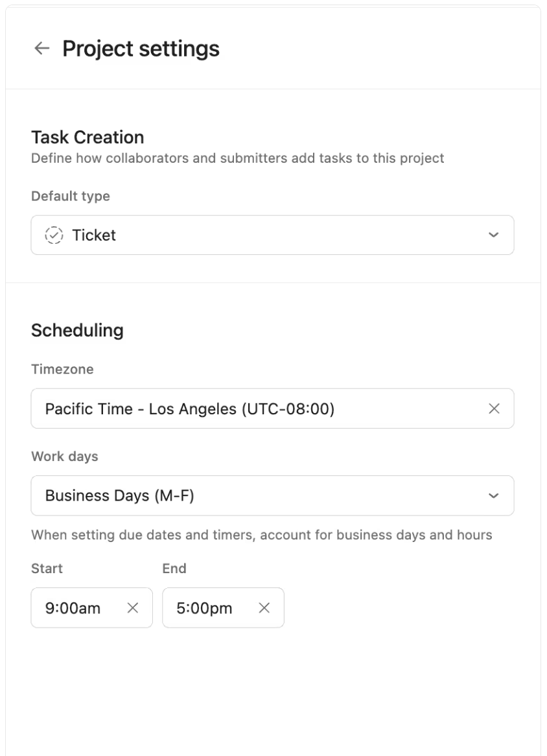This screenshot has width=547, height=756.
Task: Click the back arrow beside Project settings
Action: point(41,49)
